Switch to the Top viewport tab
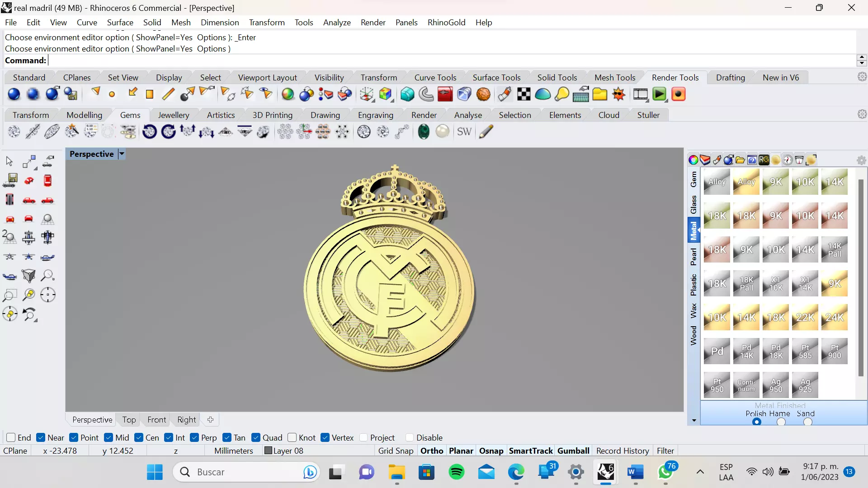This screenshot has width=868, height=488. pyautogui.click(x=129, y=420)
